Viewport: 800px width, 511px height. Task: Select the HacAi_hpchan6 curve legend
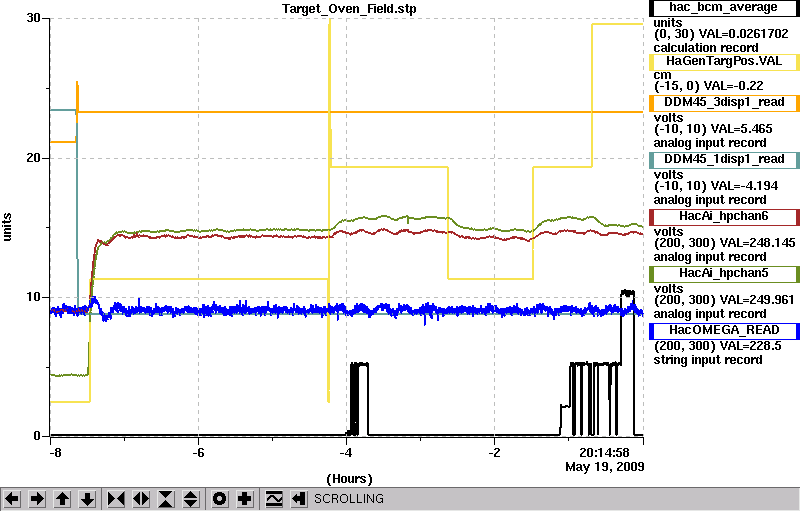[723, 216]
